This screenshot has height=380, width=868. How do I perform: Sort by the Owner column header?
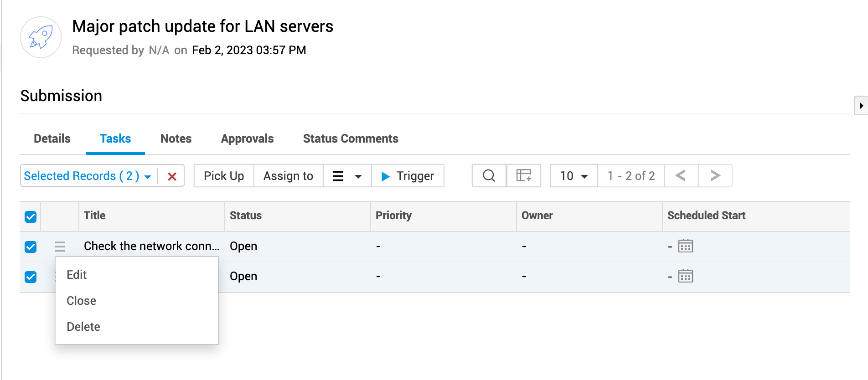click(x=537, y=216)
